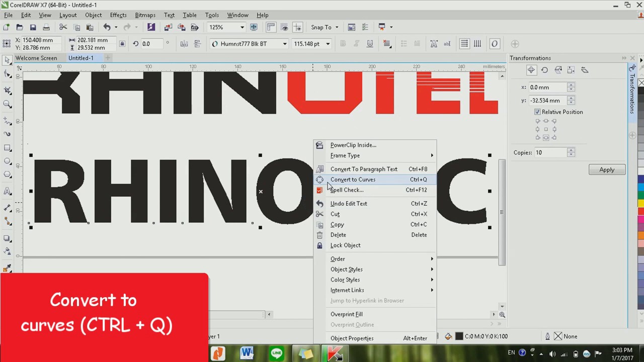The width and height of the screenshot is (644, 362).
Task: Select the Crop tool
Action: tap(8, 90)
